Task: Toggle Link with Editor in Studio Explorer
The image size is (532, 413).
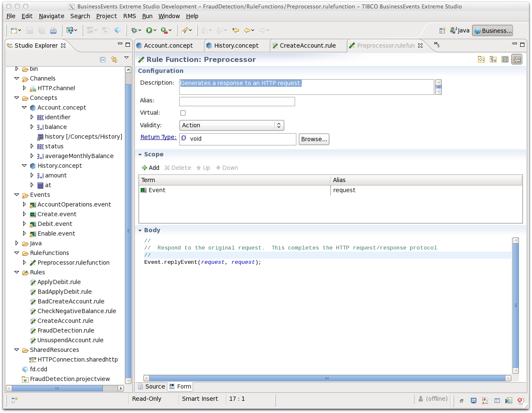Action: pyautogui.click(x=114, y=59)
